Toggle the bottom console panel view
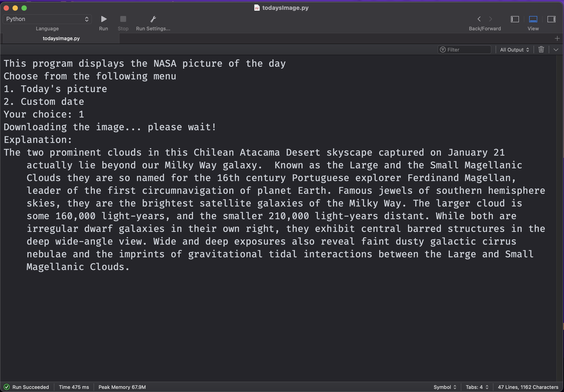Viewport: 564px width, 392px height. click(533, 19)
